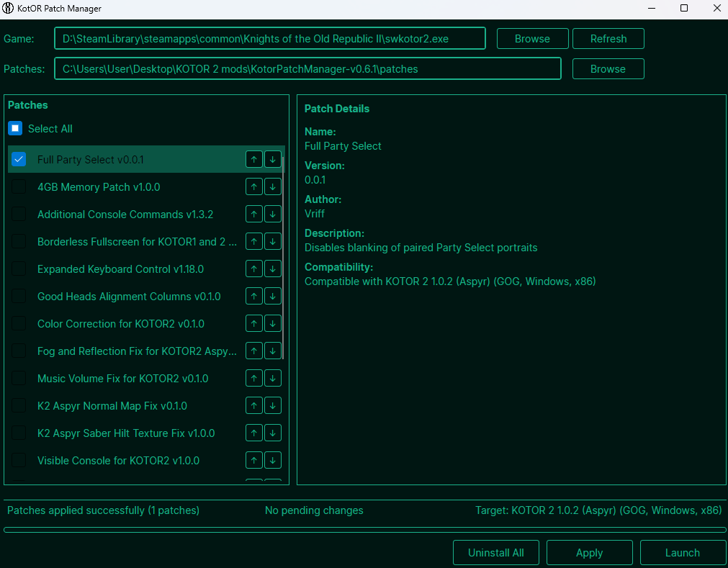Viewport: 728px width, 568px height.
Task: Move Additional Console Commands patch up
Action: point(254,214)
